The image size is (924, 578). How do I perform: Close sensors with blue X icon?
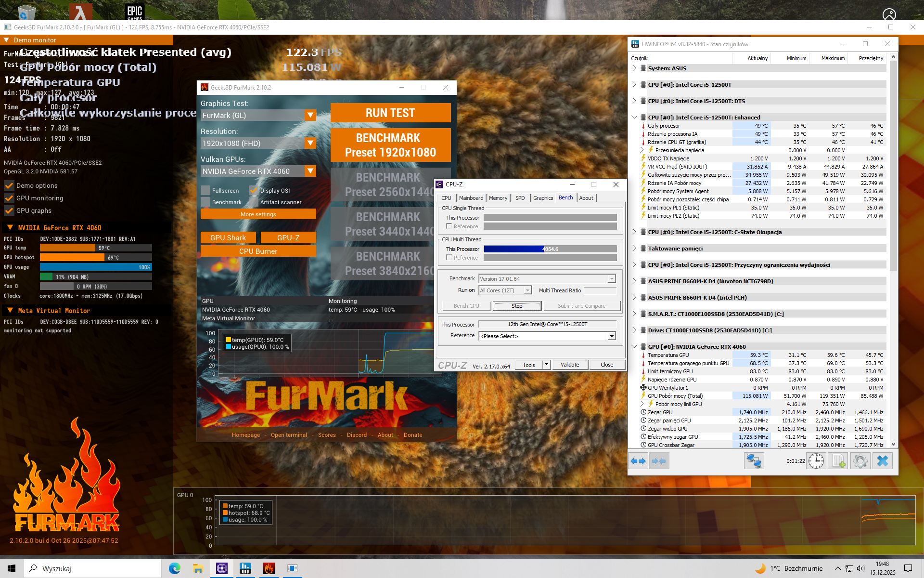point(882,461)
